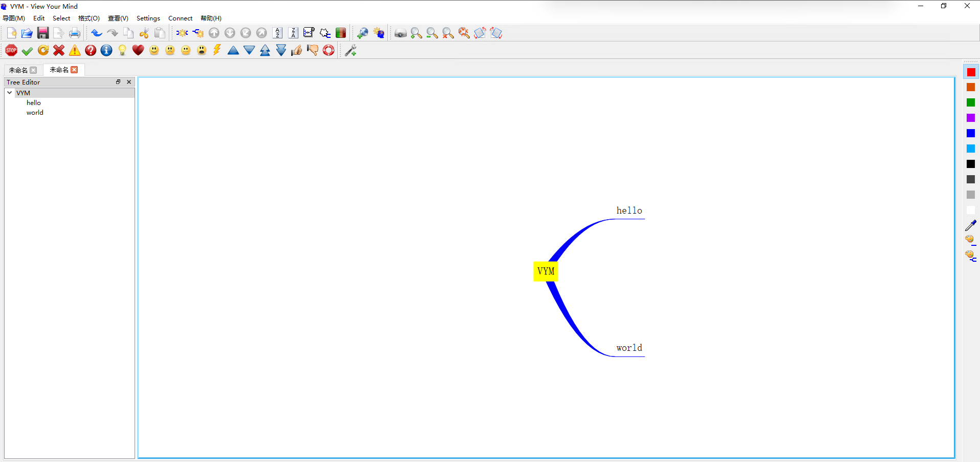This screenshot has height=462, width=980.
Task: Paste from clipboard using toolbar icon
Action: coord(160,33)
